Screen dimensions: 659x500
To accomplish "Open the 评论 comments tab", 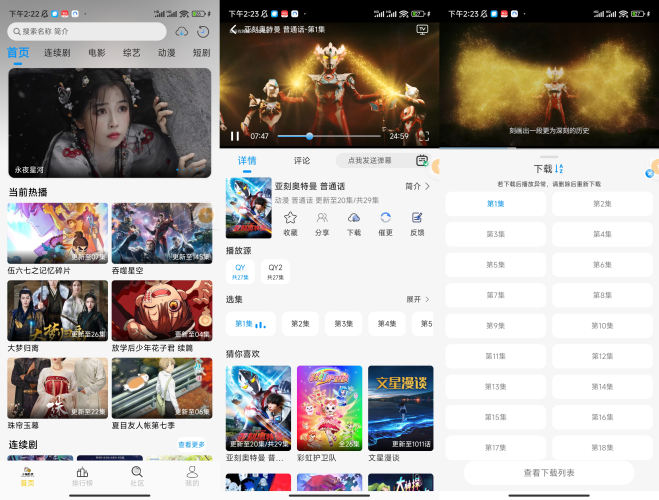I will (301, 160).
